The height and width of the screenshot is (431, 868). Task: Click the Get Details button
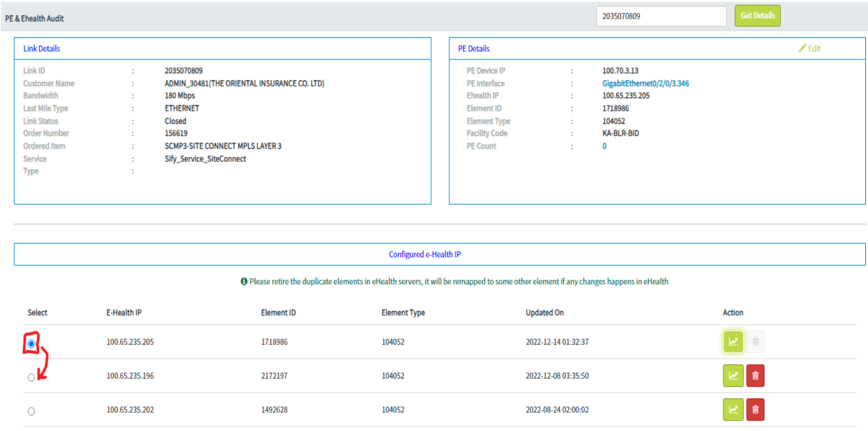point(757,16)
